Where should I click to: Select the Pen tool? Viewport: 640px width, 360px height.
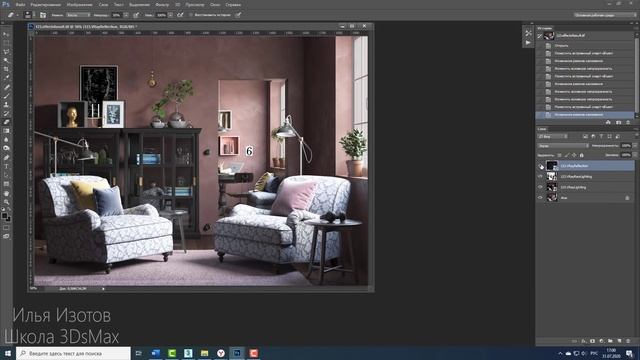(6, 158)
